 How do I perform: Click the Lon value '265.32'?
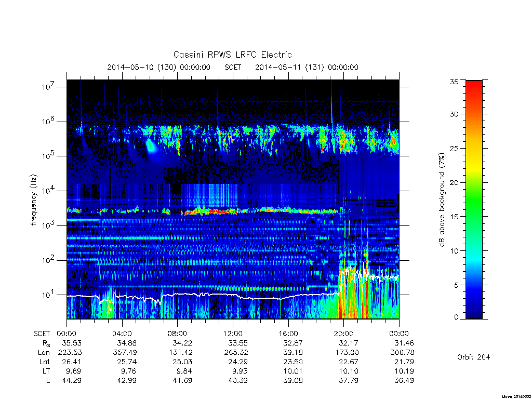pyautogui.click(x=236, y=353)
